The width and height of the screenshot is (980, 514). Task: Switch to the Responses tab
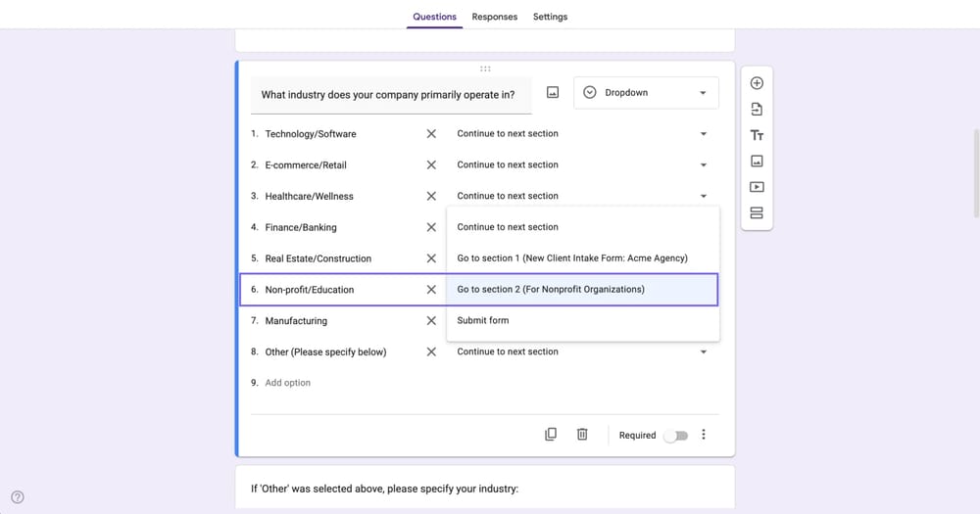coord(494,17)
